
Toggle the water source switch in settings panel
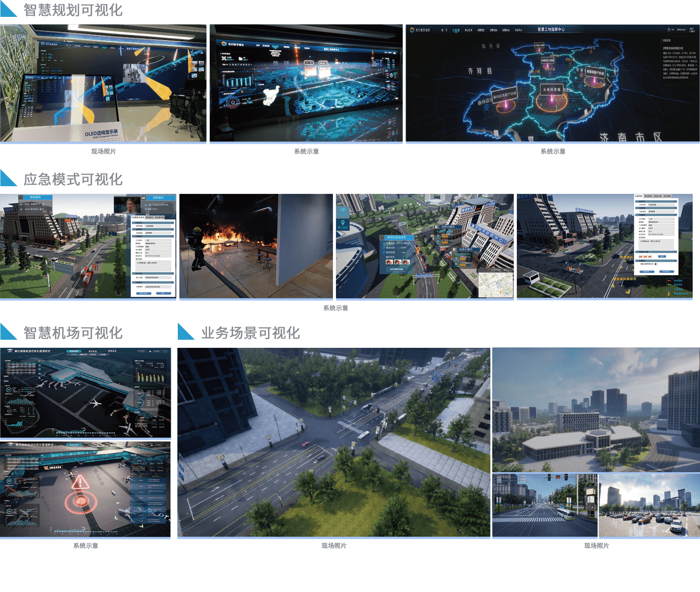656,264
